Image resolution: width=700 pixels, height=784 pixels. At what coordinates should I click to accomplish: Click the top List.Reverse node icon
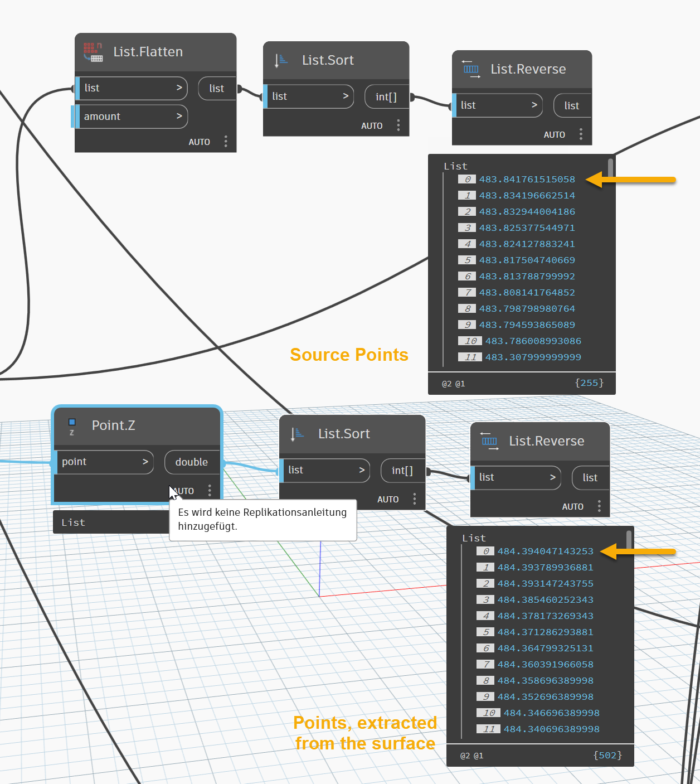[x=471, y=69]
